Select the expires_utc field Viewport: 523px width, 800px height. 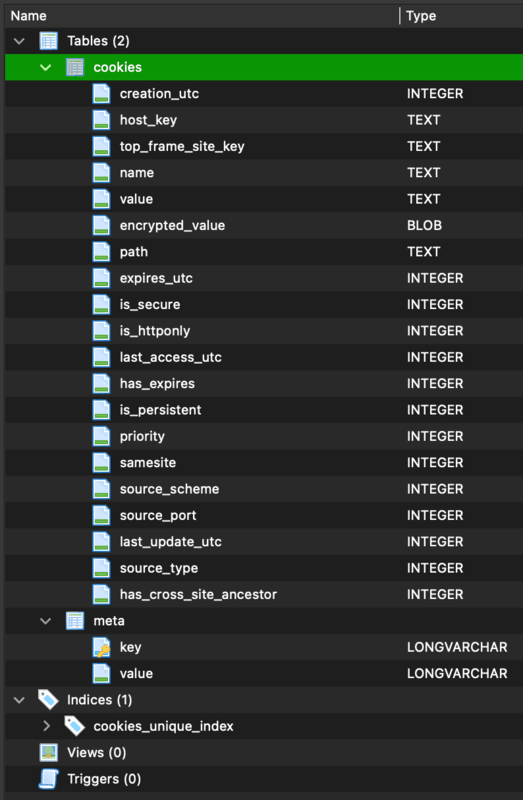click(264, 278)
